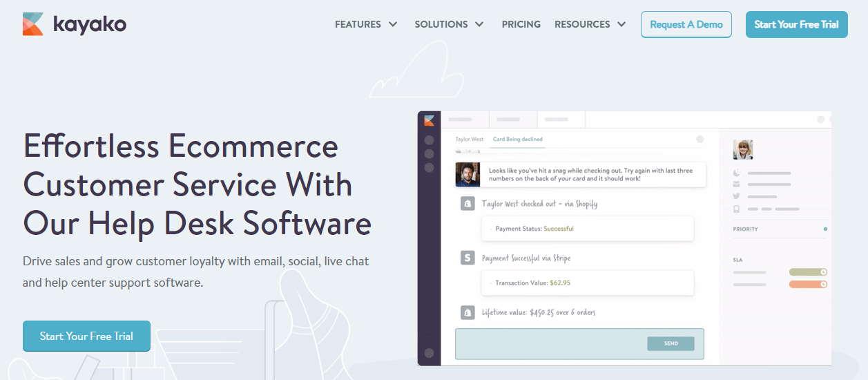Screen dimensions: 868x380
Task: Click the first round icon in the app sidebar
Action: [x=429, y=140]
